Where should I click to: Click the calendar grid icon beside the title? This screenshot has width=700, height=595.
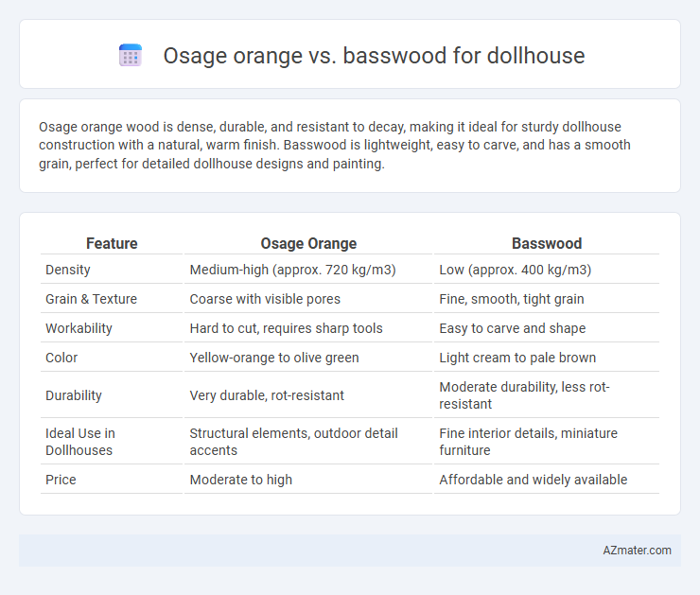131,56
